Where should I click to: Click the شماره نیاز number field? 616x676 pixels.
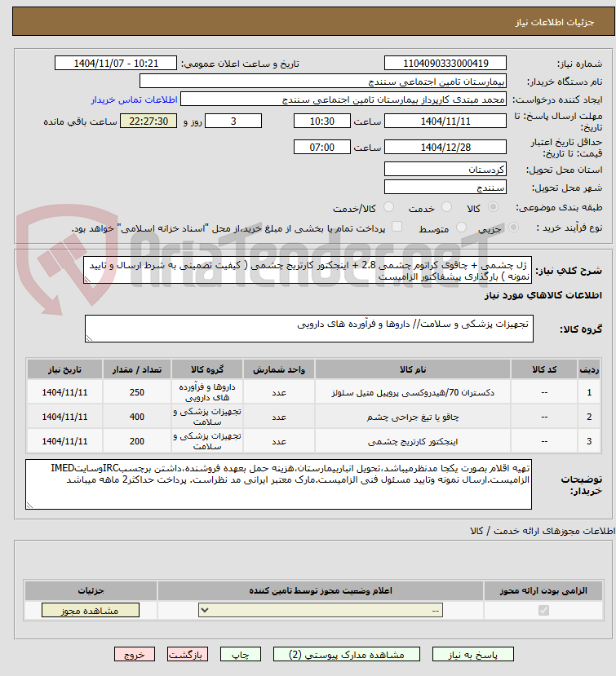click(445, 64)
